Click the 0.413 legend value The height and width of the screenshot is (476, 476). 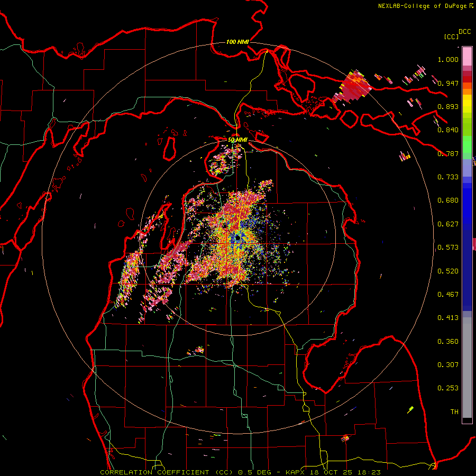click(448, 318)
